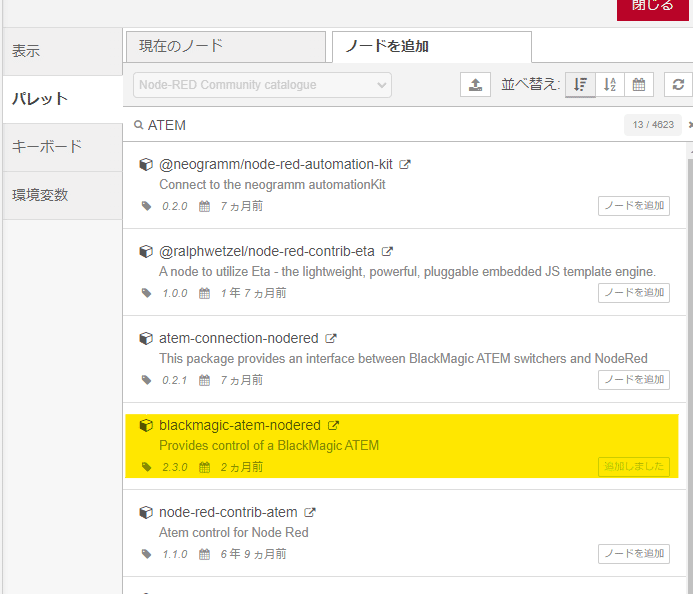
Task: Click the search magnifier icon
Action: pos(138,125)
